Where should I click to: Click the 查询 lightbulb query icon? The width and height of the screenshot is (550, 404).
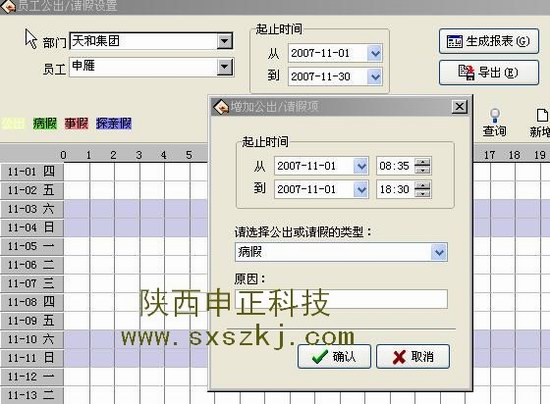pyautogui.click(x=494, y=123)
